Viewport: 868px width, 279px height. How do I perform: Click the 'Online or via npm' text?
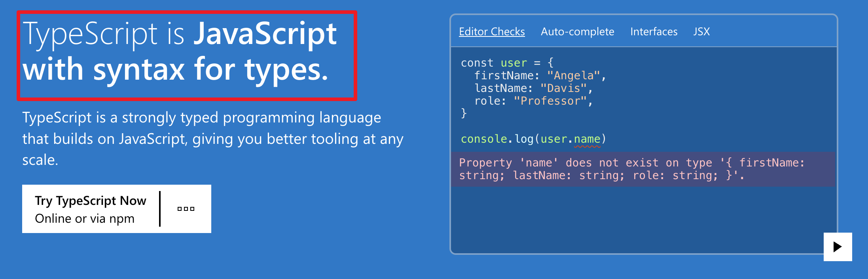coord(85,218)
